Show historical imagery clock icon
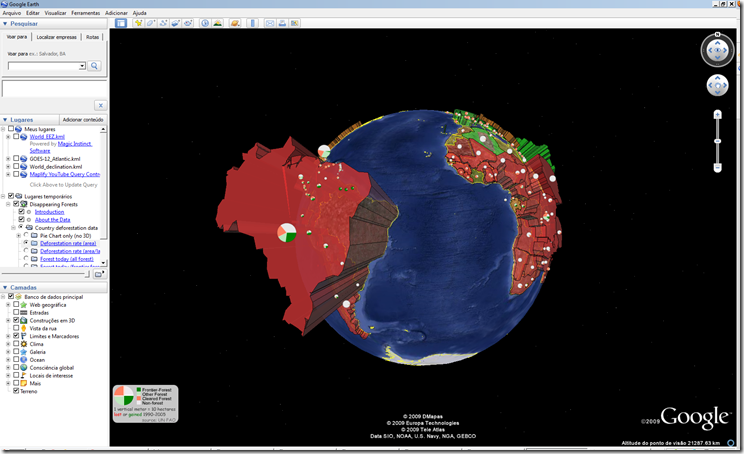 coord(205,23)
